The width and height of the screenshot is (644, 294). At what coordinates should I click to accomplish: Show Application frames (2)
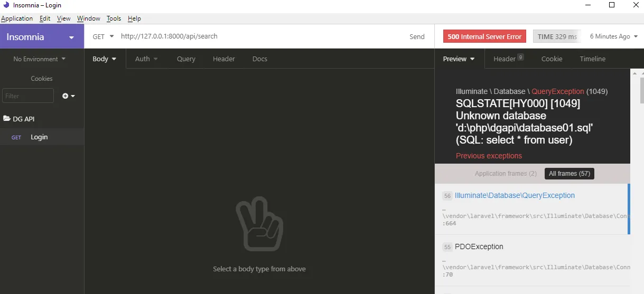[x=506, y=174]
